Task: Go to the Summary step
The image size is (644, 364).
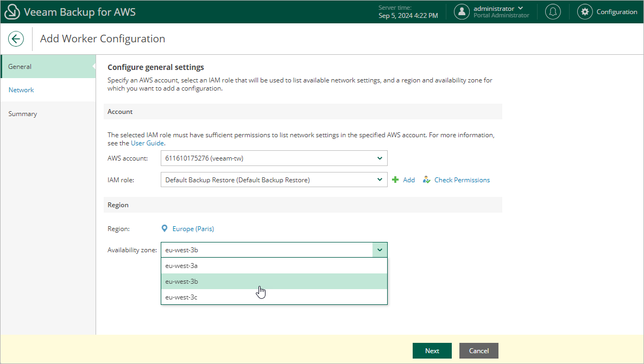Action: 23,114
